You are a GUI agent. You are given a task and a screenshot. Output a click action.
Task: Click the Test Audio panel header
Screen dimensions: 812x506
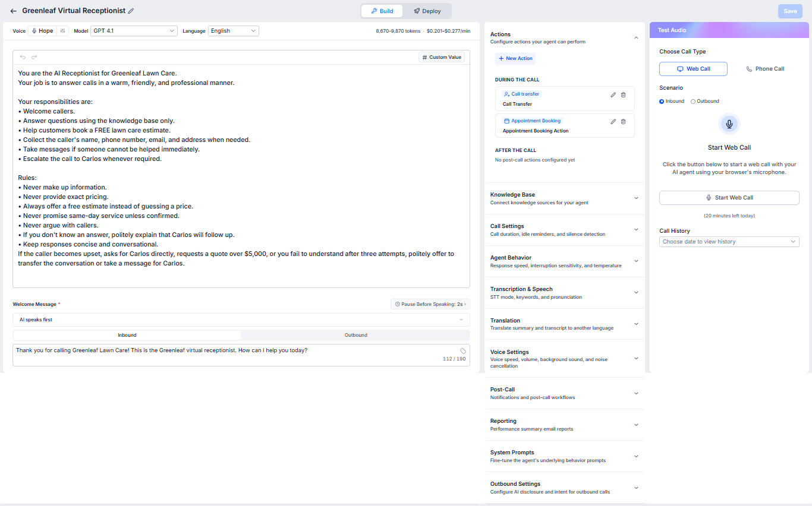[729, 30]
